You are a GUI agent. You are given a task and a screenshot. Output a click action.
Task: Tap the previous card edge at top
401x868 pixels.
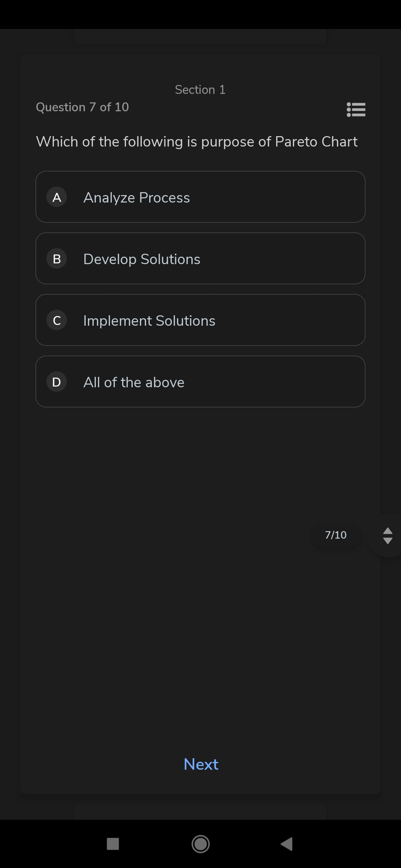(200, 37)
